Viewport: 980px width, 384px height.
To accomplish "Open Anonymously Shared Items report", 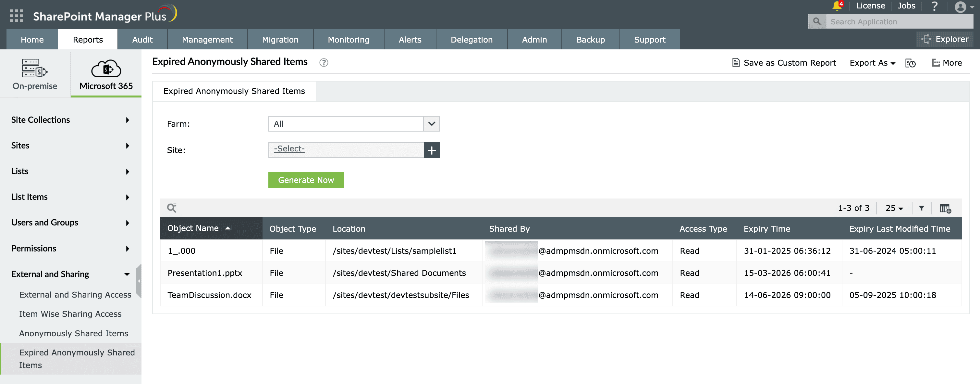I will (74, 333).
